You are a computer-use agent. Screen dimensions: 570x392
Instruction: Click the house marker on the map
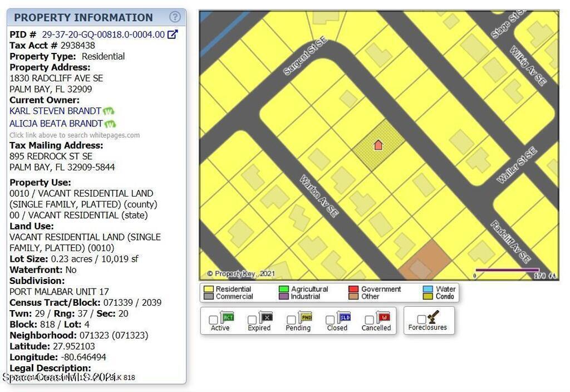point(378,145)
